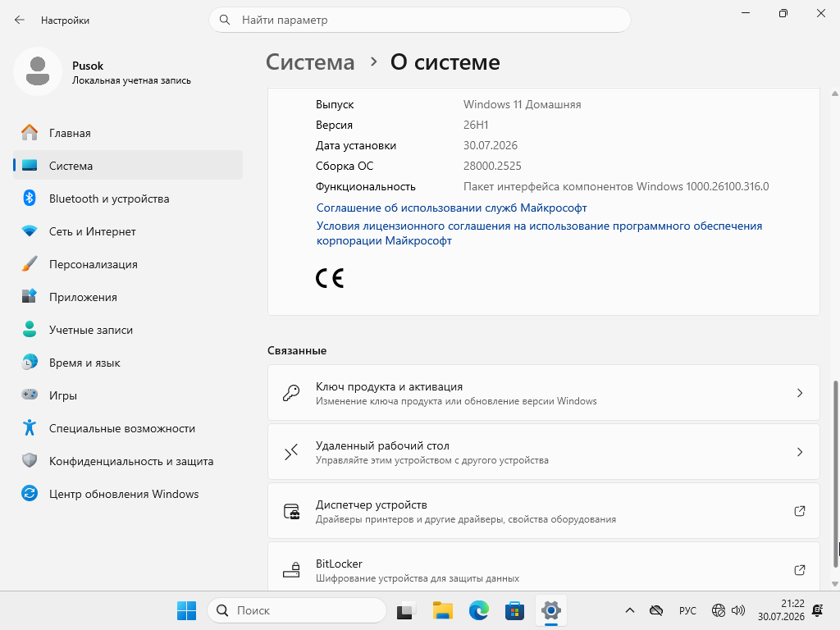Go to Главная settings page
Viewport: 840px width, 630px height.
click(128, 132)
